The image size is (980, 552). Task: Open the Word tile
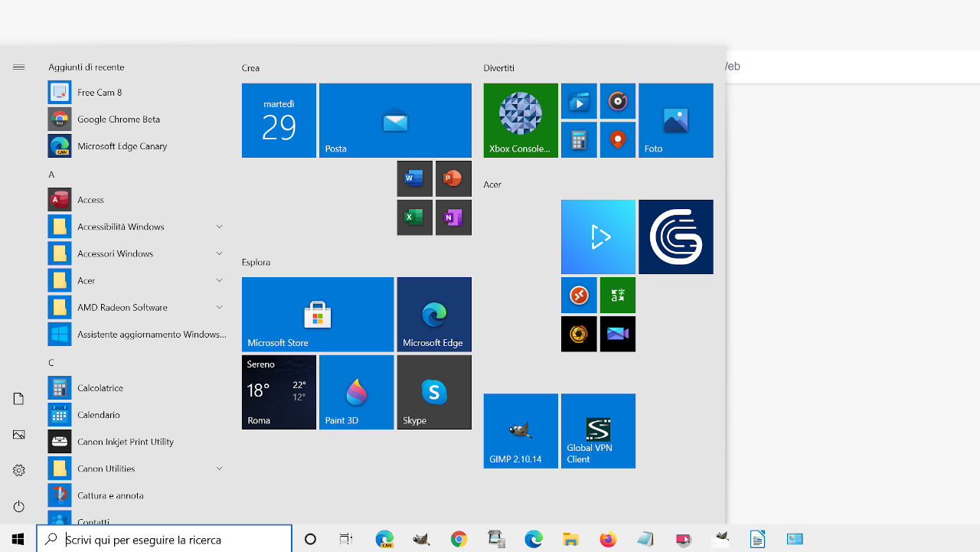click(x=414, y=178)
